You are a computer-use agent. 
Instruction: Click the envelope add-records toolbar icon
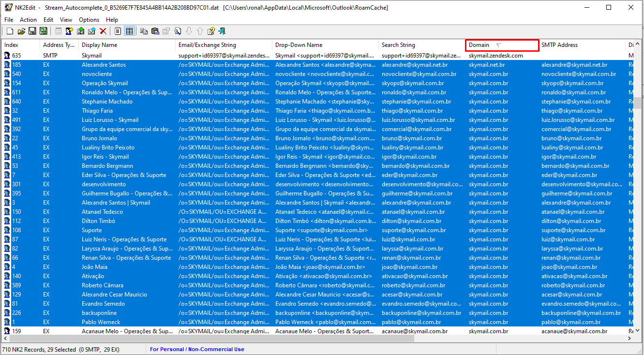coord(91,31)
